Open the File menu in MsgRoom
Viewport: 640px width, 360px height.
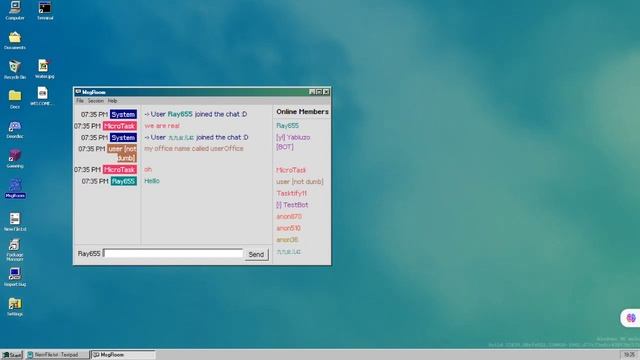point(80,100)
